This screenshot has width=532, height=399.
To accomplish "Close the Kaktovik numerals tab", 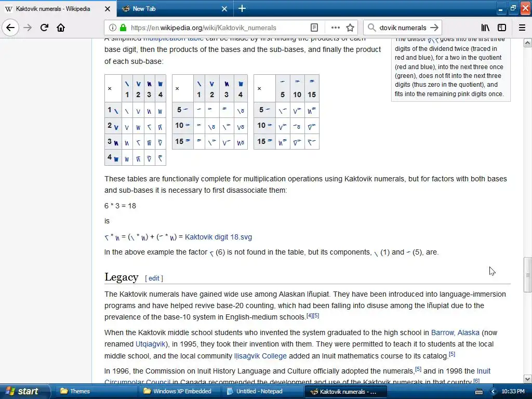I will point(107,9).
